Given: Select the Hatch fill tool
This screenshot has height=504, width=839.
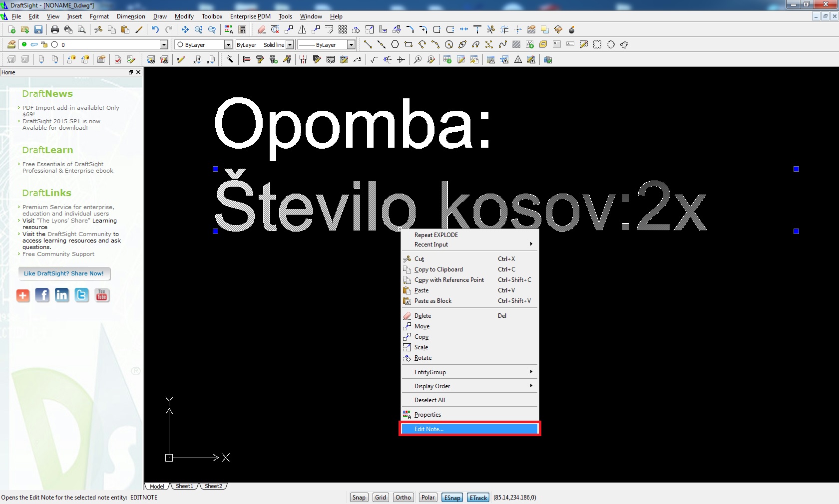Looking at the screenshot, I should click(x=516, y=45).
